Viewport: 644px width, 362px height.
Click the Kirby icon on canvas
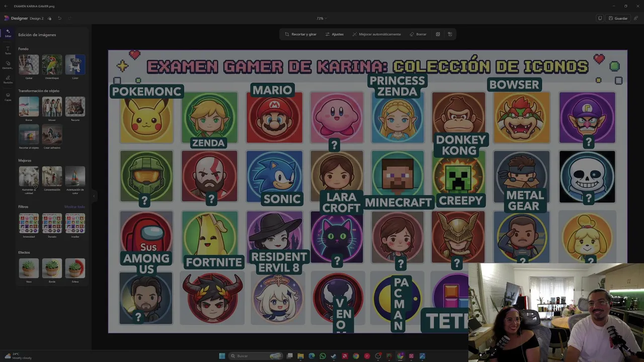(337, 117)
